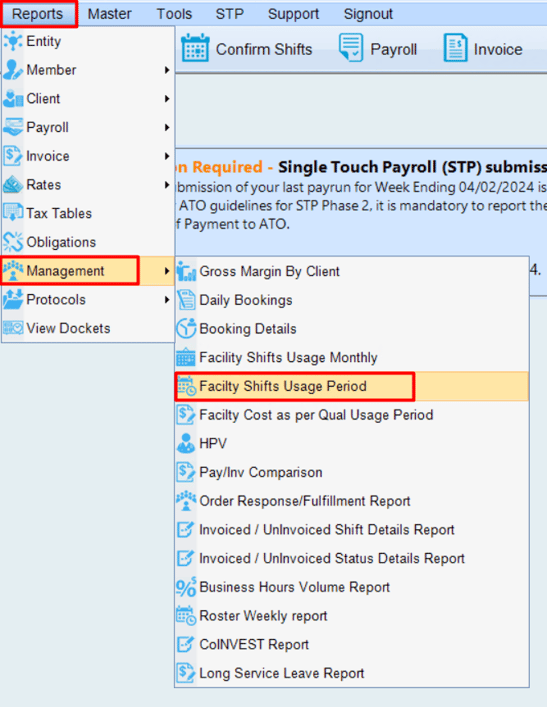Click the Long Service Leave Report icon

[186, 673]
